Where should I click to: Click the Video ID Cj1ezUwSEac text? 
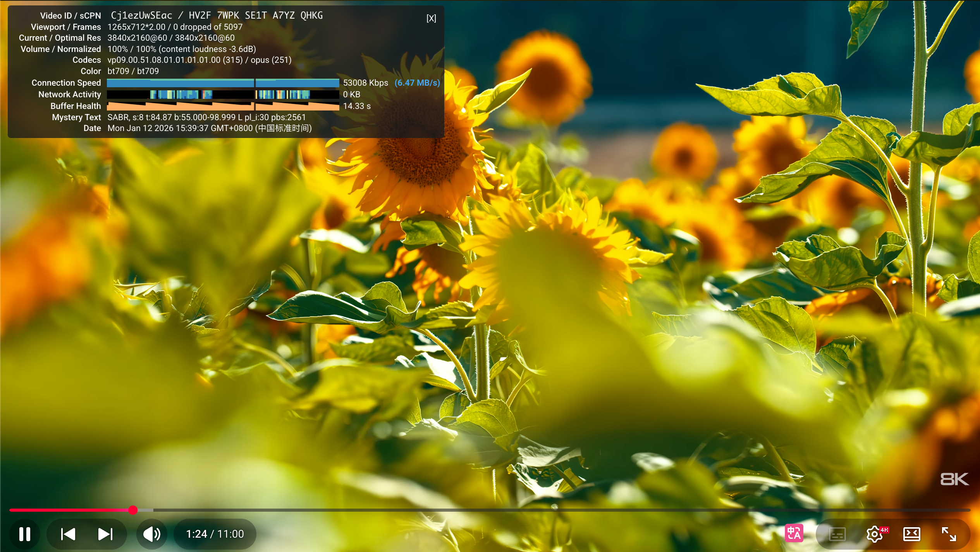tap(141, 16)
